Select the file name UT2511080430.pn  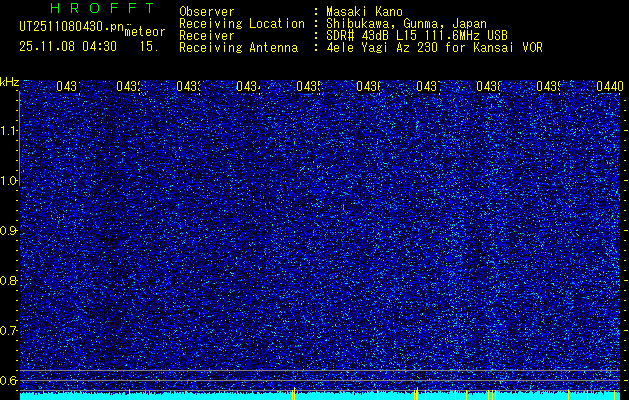tap(71, 27)
